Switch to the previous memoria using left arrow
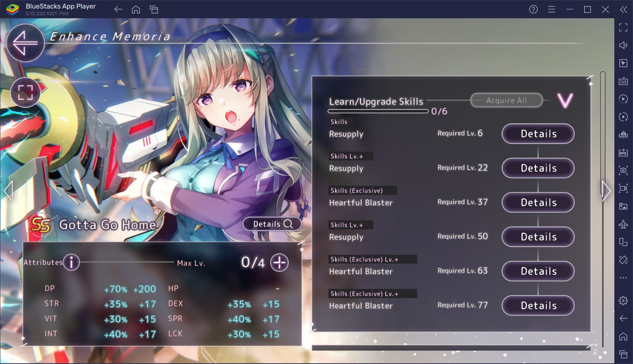Screen dimensions: 633x364 click(x=8, y=191)
